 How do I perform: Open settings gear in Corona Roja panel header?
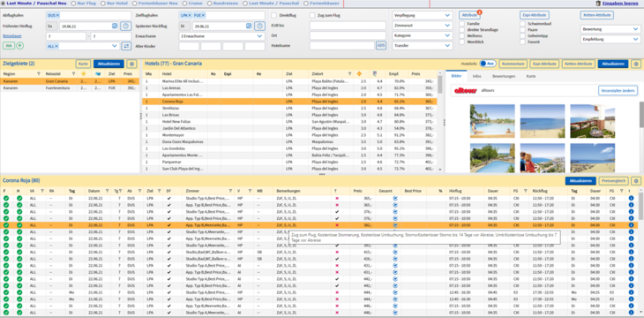coord(636,181)
